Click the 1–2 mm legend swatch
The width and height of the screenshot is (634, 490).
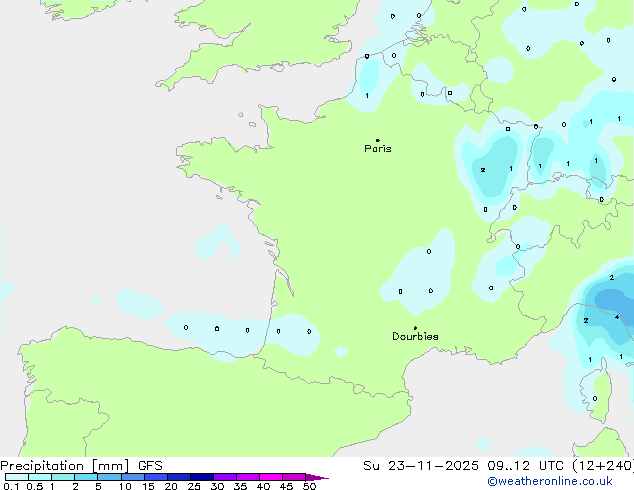coord(63,477)
